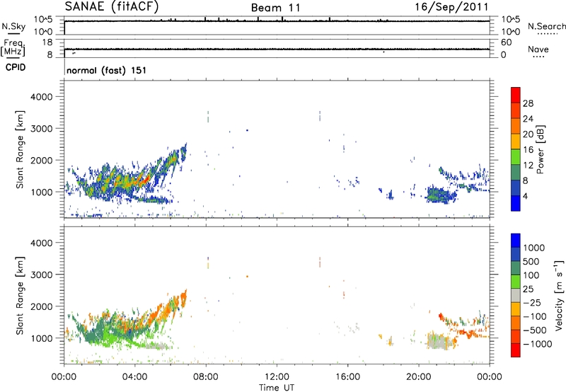Viewport: 566px width, 392px height.
Task: Click the N.Search legend label
Action: tap(546, 26)
